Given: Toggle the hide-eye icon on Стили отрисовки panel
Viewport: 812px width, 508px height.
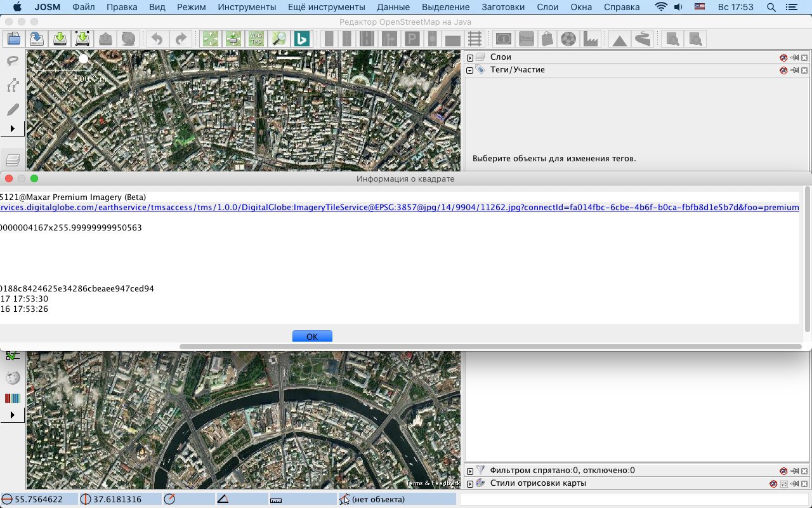Looking at the screenshot, I should (x=773, y=483).
